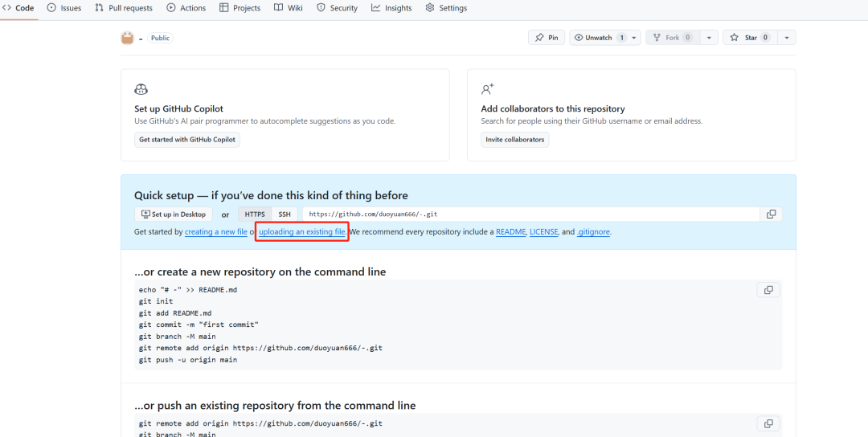
Task: Click uploading an existing file link
Action: [x=301, y=232]
